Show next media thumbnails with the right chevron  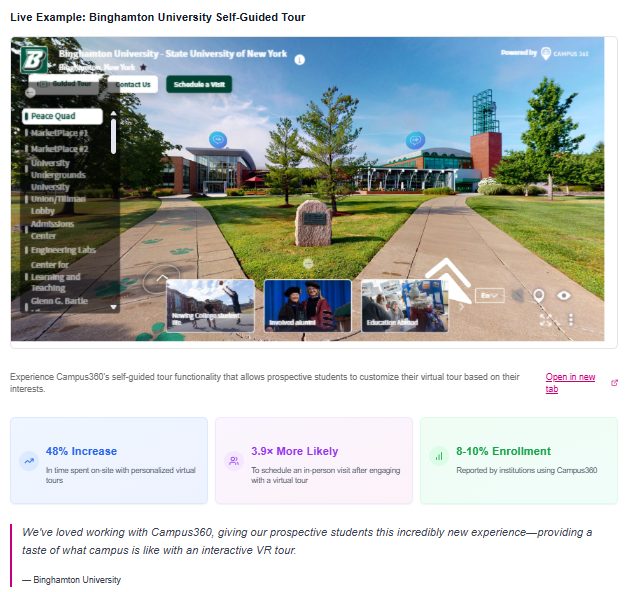tap(462, 307)
